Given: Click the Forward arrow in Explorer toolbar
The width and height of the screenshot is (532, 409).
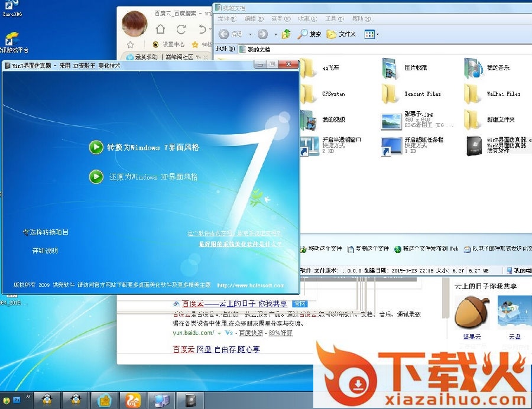Looking at the screenshot, I should 262,34.
